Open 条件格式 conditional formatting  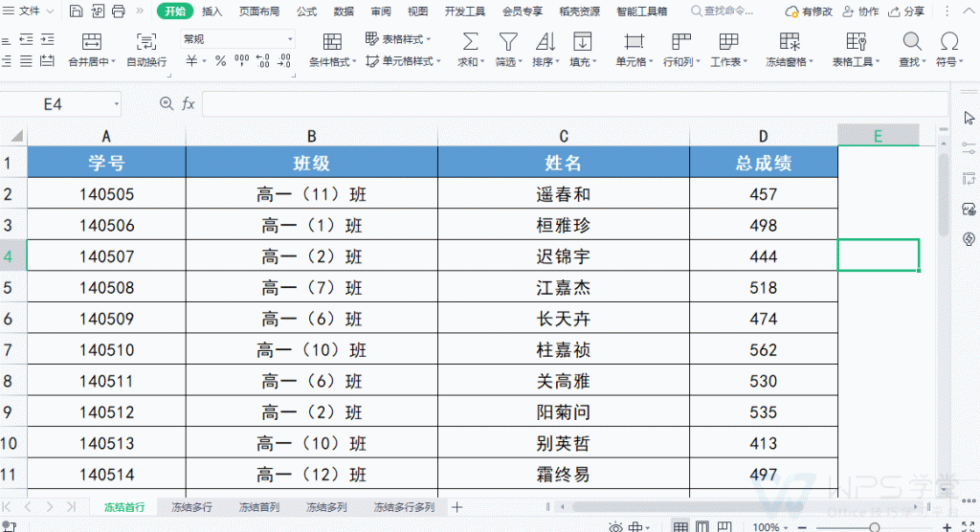[x=332, y=50]
